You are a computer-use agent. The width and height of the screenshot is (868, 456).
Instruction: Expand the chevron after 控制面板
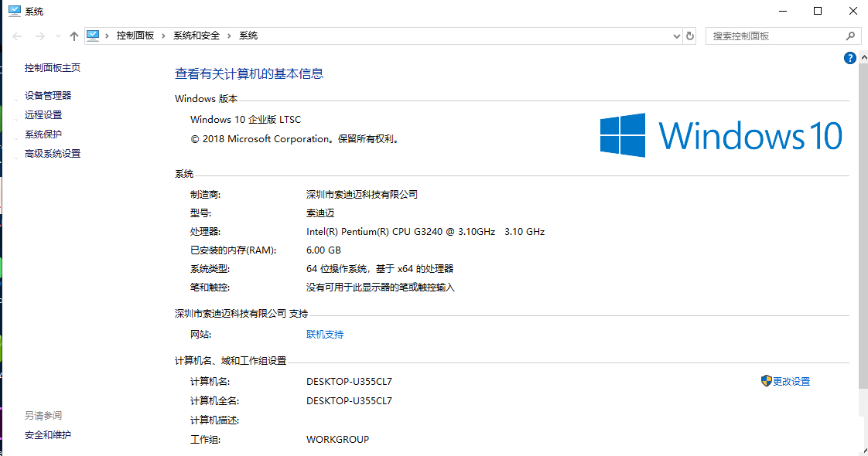163,36
